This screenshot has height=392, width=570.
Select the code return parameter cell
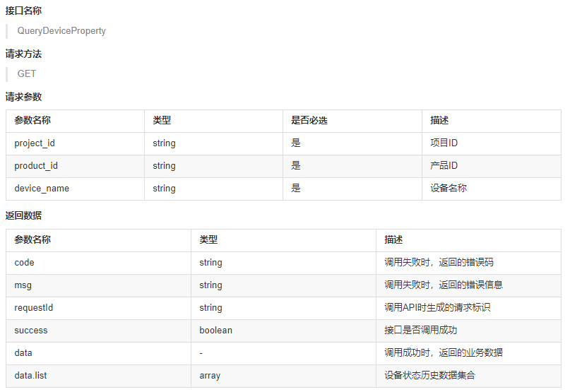pos(98,263)
